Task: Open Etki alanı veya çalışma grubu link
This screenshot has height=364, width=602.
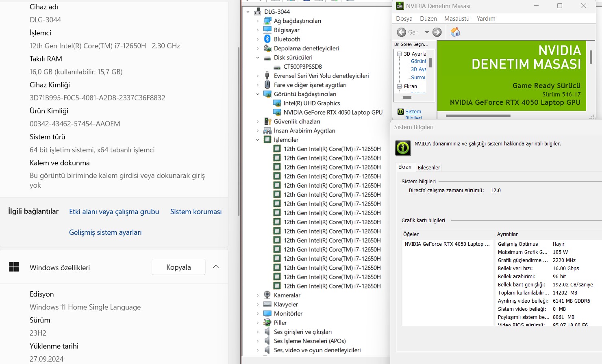Action: point(114,212)
